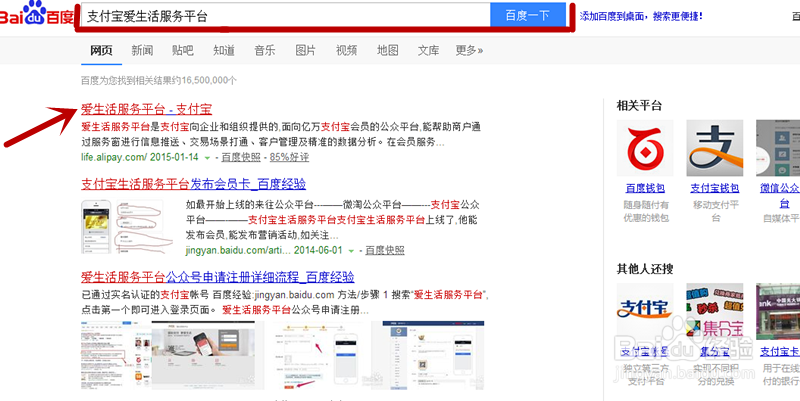Click the circled-text thumbnail in second result

(145, 227)
